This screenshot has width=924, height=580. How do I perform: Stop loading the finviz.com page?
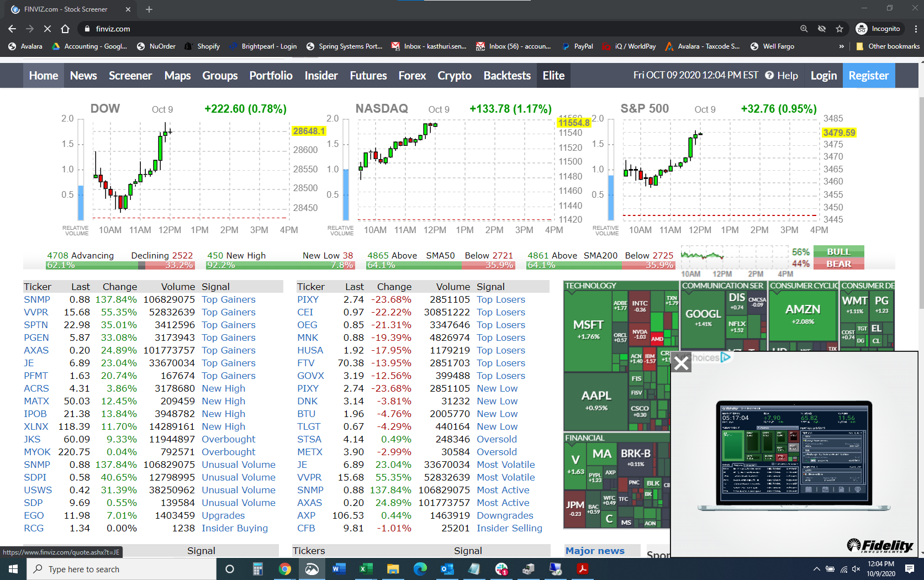pos(47,29)
